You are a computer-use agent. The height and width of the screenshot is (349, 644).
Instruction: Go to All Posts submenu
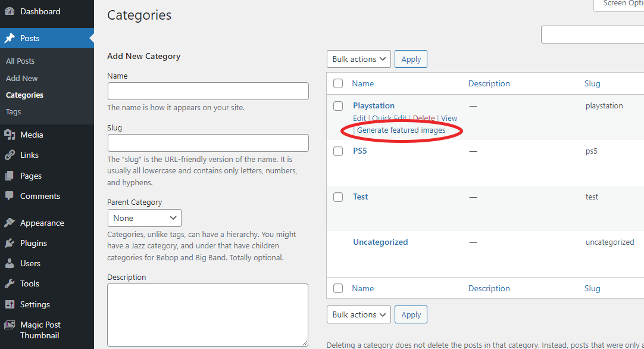tap(20, 61)
